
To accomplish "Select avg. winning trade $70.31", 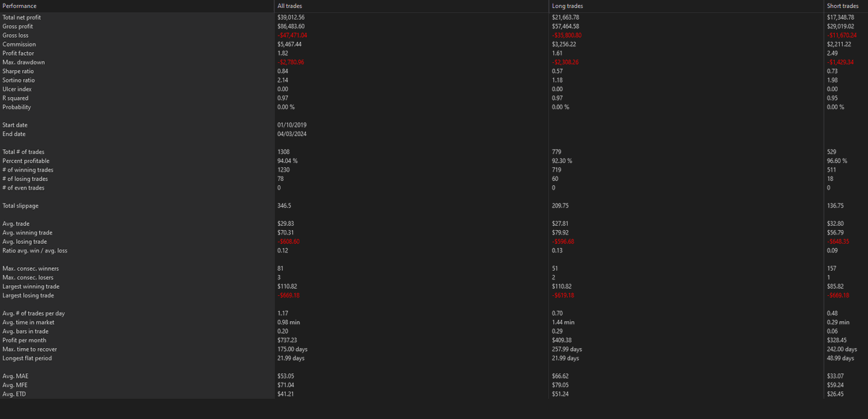I will click(x=286, y=232).
